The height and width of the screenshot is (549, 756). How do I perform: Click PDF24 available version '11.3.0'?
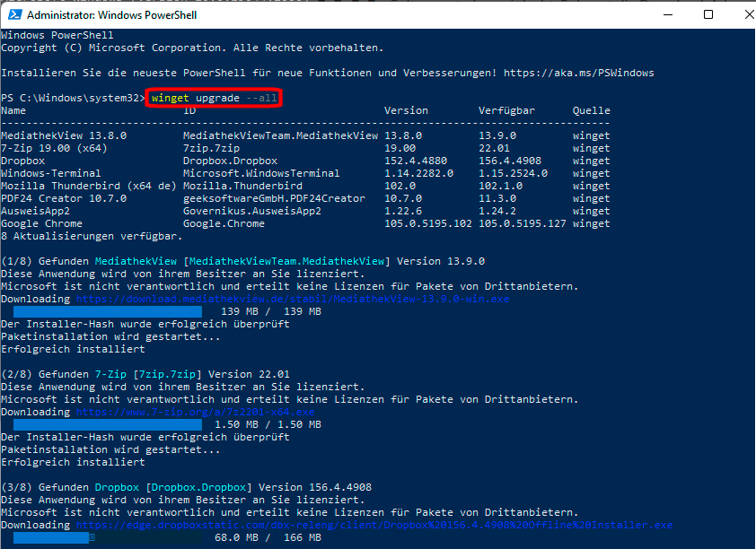tap(497, 198)
